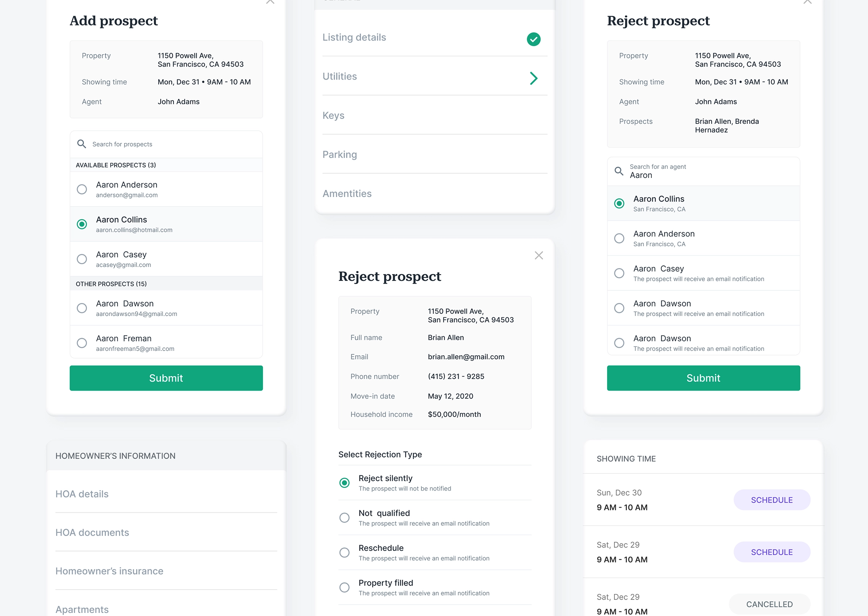Click Submit button in Reject prospect panel
The height and width of the screenshot is (616, 868).
(x=703, y=378)
